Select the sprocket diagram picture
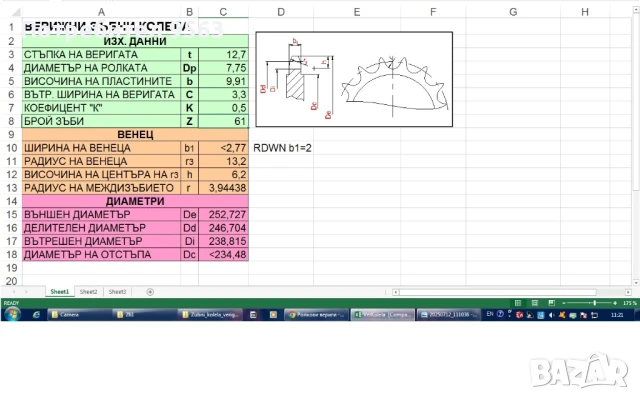Image resolution: width=640 pixels, height=400 pixels. (x=353, y=79)
